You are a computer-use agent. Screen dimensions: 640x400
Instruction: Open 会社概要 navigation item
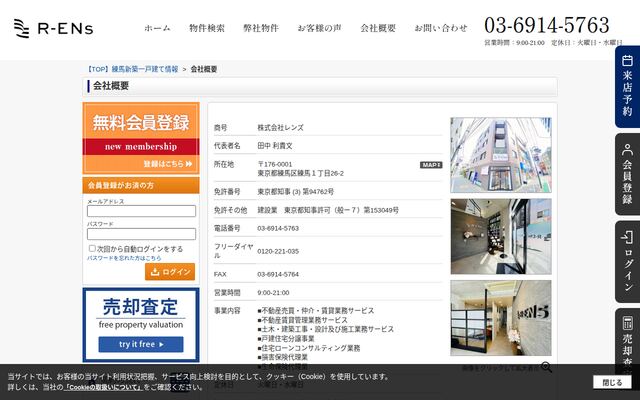click(378, 28)
